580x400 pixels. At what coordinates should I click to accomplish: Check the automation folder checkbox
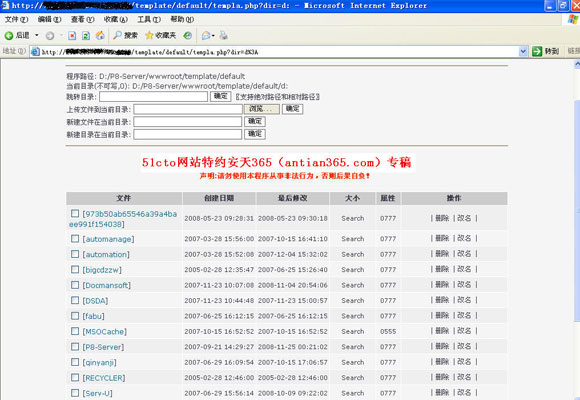tap(75, 254)
